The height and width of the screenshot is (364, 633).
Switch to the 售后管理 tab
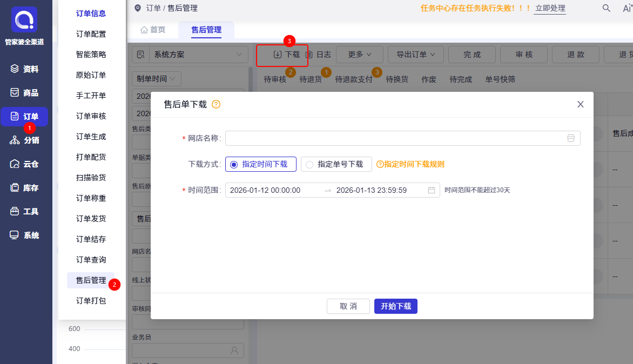(206, 30)
